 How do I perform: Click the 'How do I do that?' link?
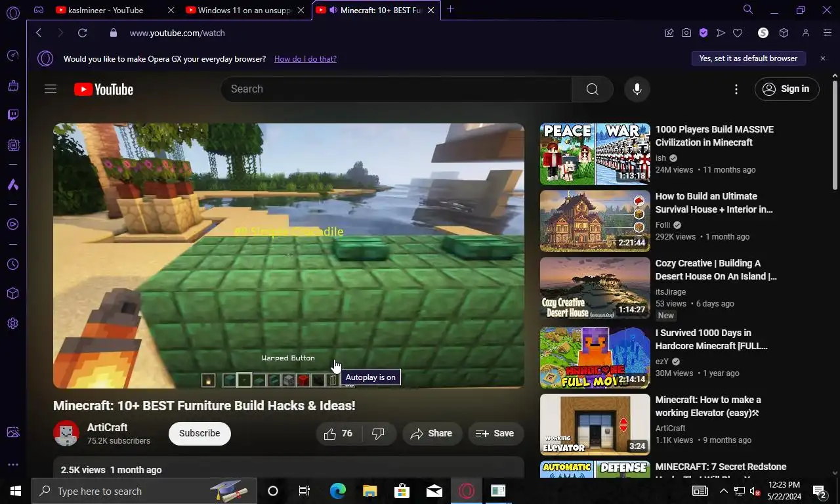[x=305, y=59]
